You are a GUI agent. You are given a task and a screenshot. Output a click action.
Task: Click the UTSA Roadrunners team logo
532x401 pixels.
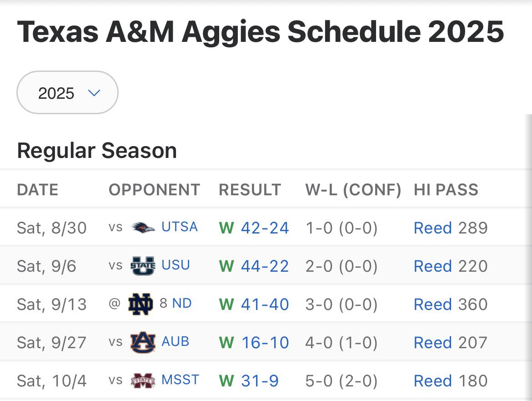(x=143, y=228)
